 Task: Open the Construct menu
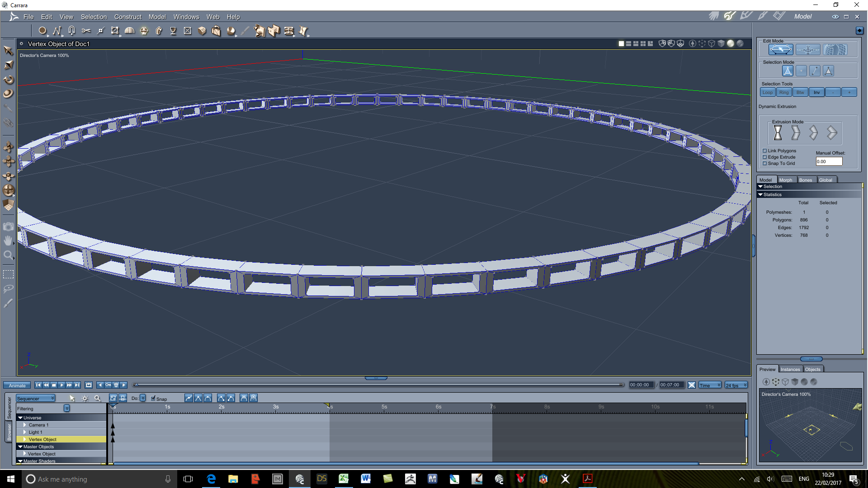pos(127,17)
